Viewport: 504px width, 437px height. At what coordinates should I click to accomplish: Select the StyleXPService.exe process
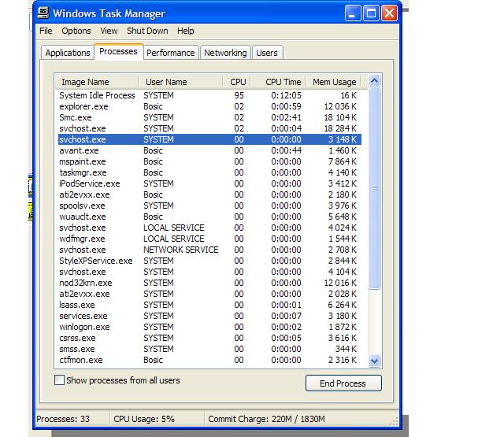click(x=209, y=261)
